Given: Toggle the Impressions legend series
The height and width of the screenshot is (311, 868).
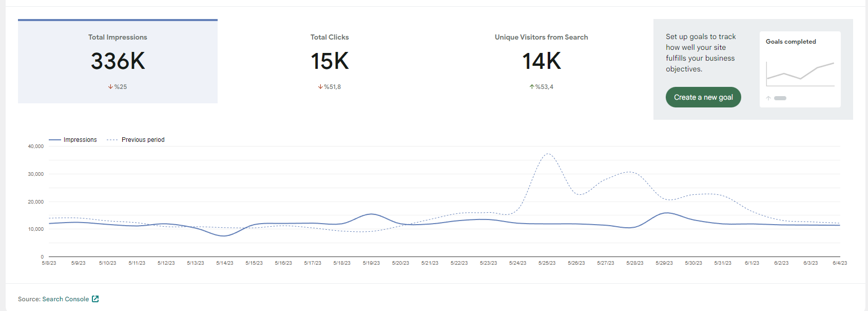Looking at the screenshot, I should pyautogui.click(x=73, y=140).
